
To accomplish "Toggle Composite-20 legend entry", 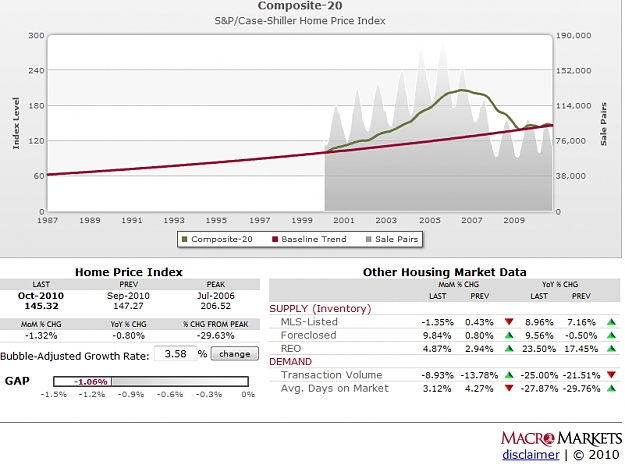I will [x=217, y=239].
